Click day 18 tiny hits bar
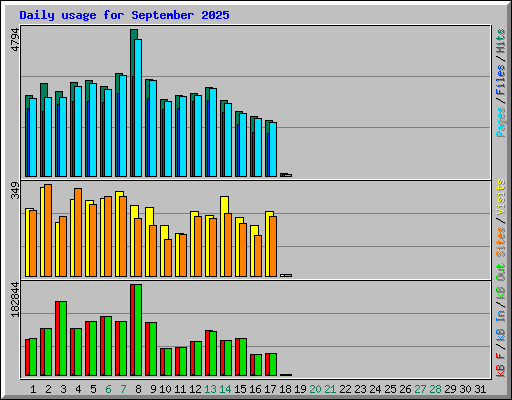This screenshot has width=512, height=400. 283,175
